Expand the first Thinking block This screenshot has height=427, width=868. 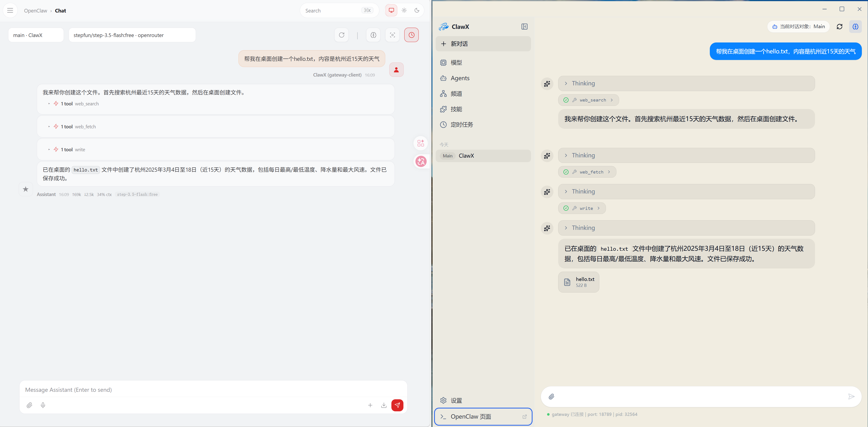686,84
